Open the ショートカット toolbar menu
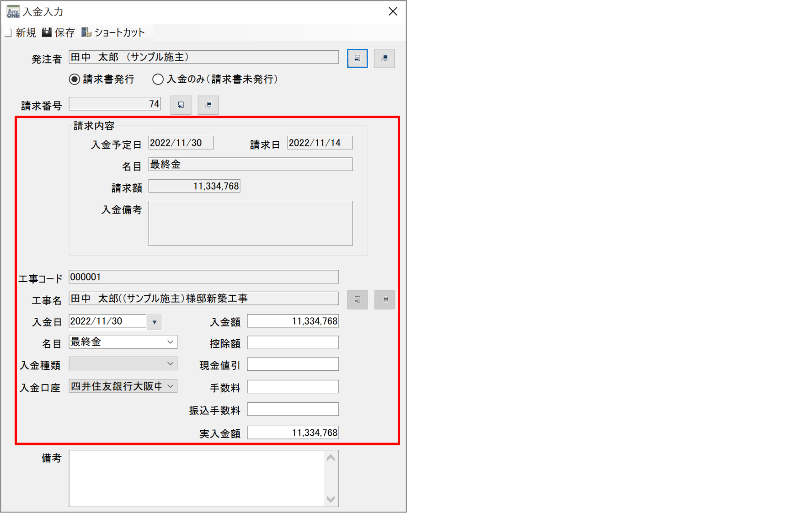 coord(113,32)
